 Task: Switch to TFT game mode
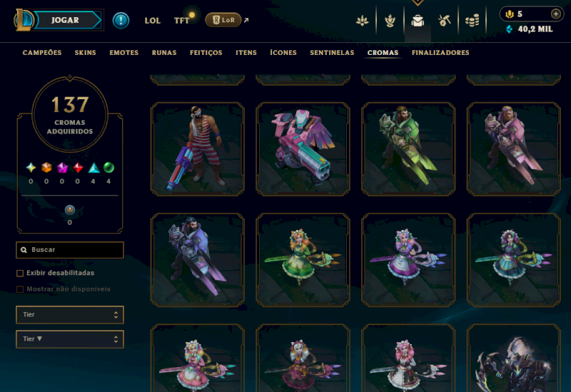(x=181, y=21)
